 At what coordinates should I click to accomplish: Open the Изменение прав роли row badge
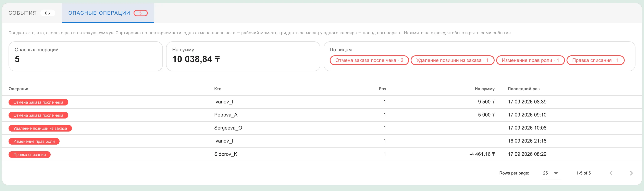pos(34,141)
